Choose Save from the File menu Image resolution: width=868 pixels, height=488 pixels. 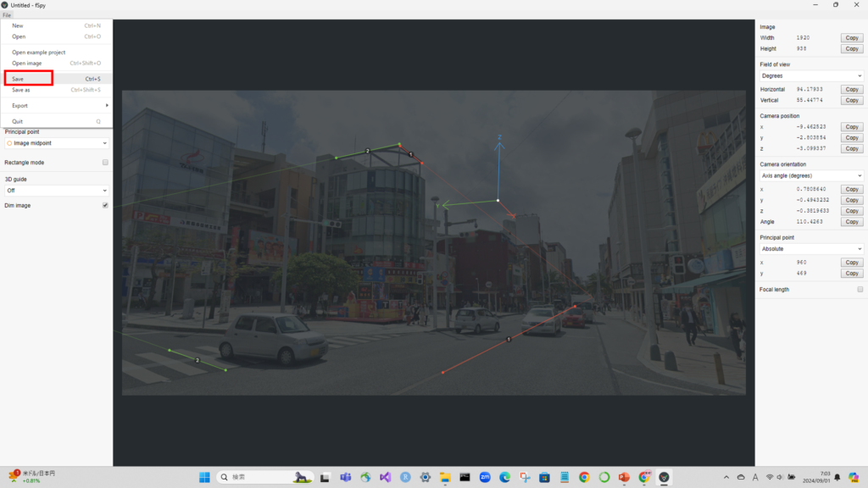(x=28, y=79)
